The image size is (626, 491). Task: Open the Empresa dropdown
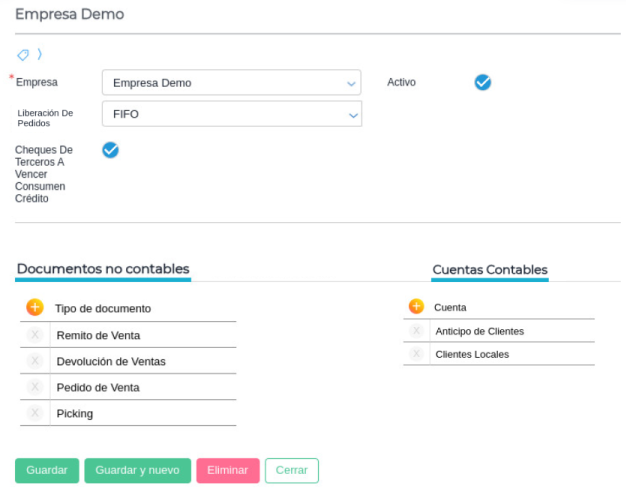point(232,83)
